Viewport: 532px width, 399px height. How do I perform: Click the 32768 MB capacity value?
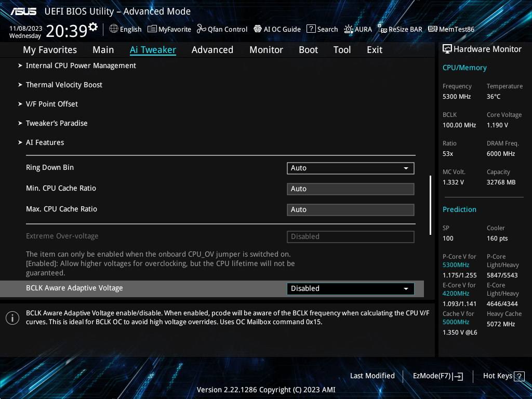tap(501, 182)
